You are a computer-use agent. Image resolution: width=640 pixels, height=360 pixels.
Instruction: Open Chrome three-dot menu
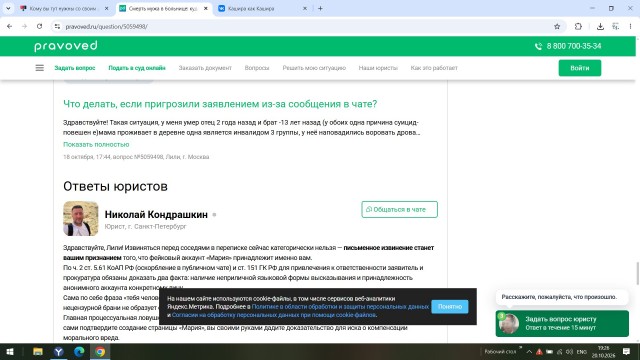point(630,26)
